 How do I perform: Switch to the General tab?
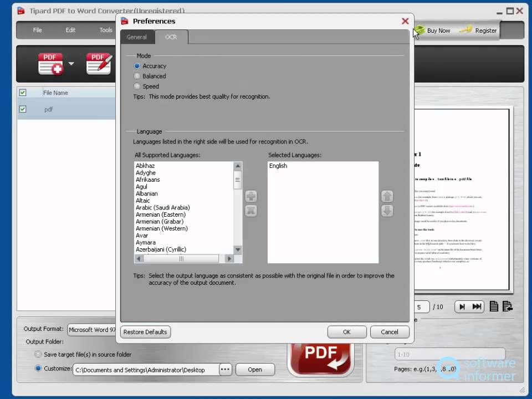[137, 37]
